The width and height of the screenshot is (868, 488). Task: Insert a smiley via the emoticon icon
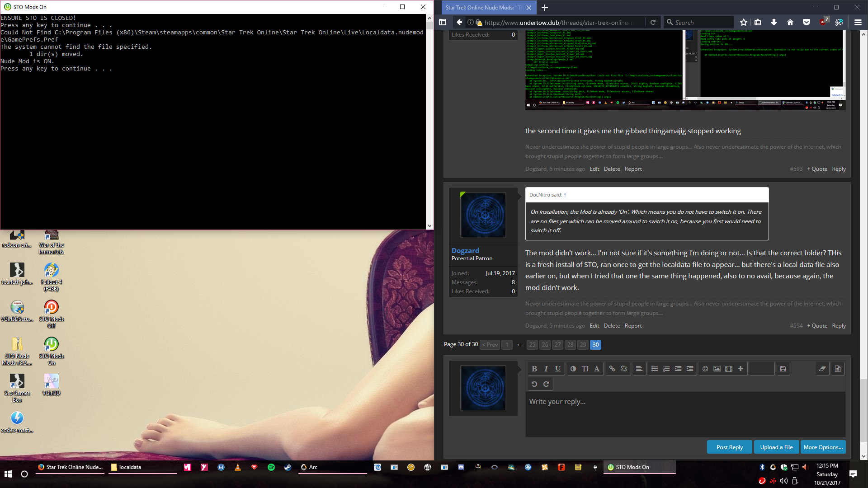click(705, 369)
